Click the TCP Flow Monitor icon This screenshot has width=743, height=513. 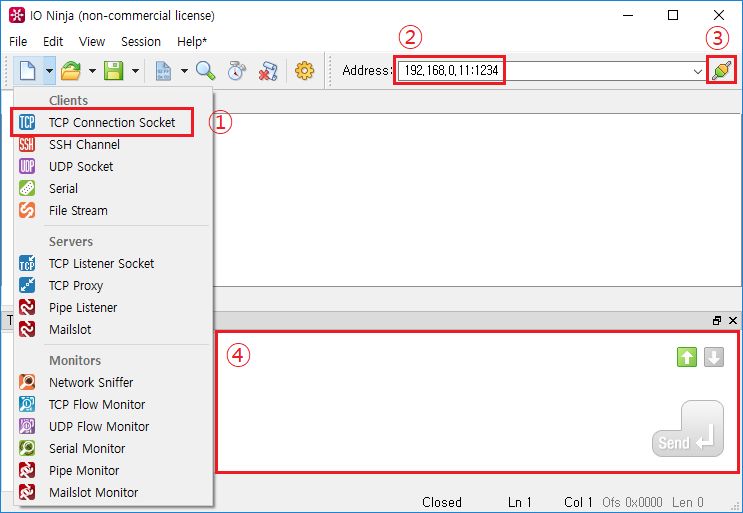(27, 405)
